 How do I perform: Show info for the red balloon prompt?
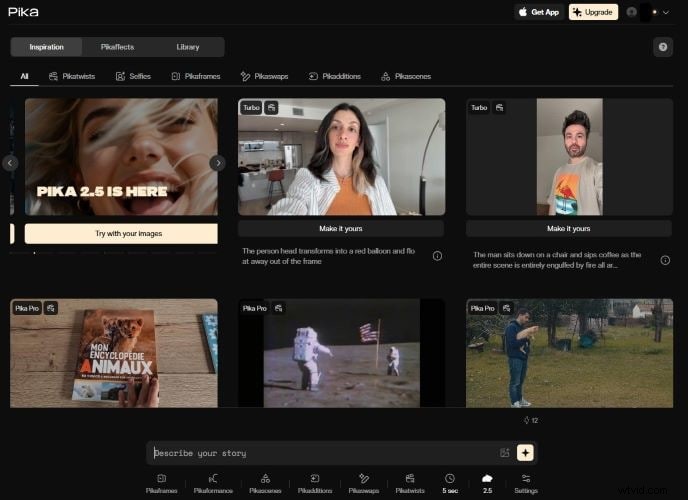point(437,256)
